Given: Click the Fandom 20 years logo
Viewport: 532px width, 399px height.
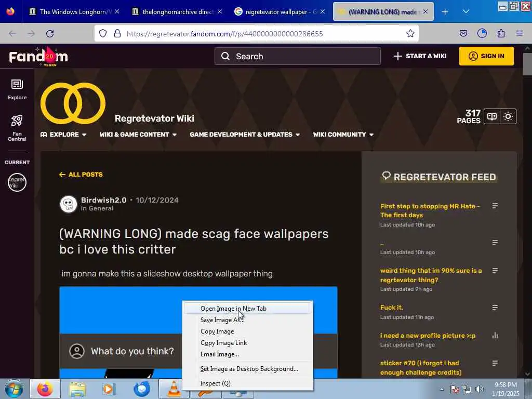Looking at the screenshot, I should 38,56.
